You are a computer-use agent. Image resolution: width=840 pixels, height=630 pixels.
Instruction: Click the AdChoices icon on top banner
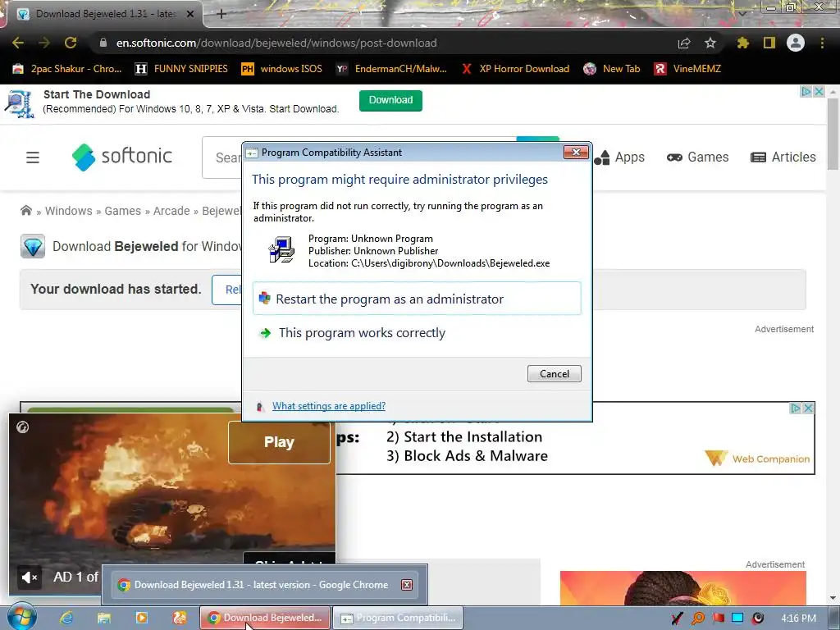pyautogui.click(x=806, y=92)
